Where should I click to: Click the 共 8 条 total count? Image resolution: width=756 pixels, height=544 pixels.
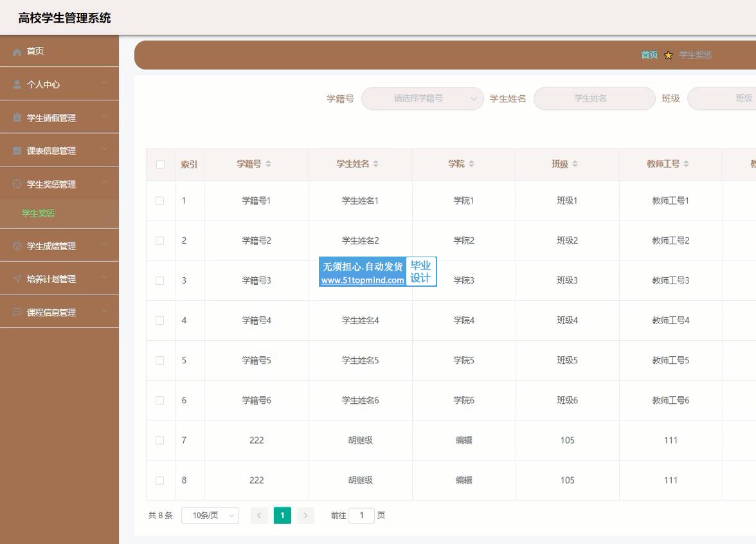tap(161, 516)
